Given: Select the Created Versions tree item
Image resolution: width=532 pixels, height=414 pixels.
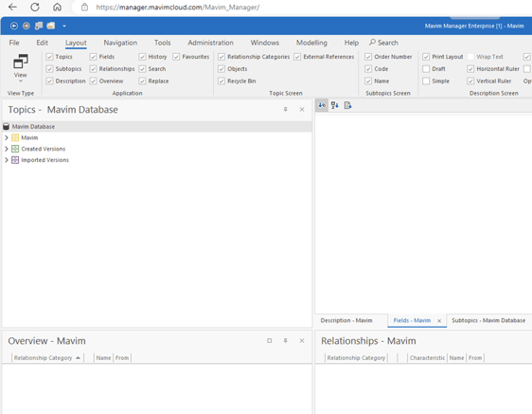Looking at the screenshot, I should coord(44,149).
